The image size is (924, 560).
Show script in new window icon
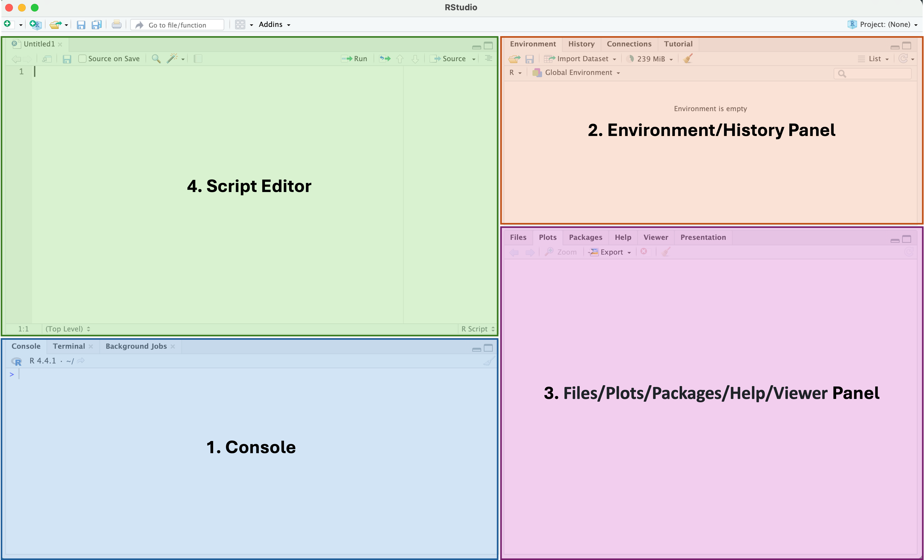(47, 59)
